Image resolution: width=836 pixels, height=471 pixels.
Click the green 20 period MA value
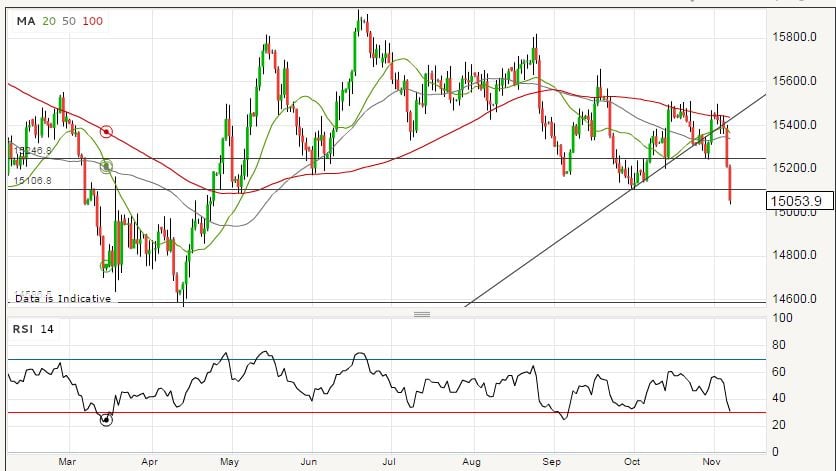point(47,21)
